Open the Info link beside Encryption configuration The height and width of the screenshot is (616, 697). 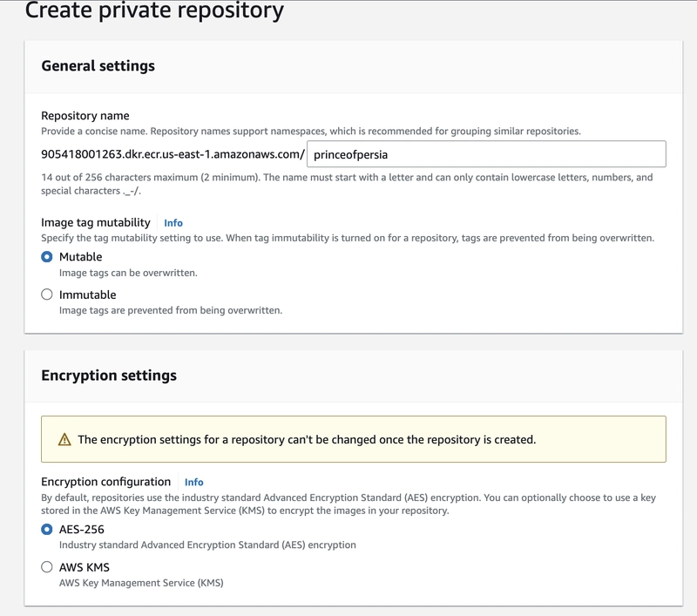point(193,482)
